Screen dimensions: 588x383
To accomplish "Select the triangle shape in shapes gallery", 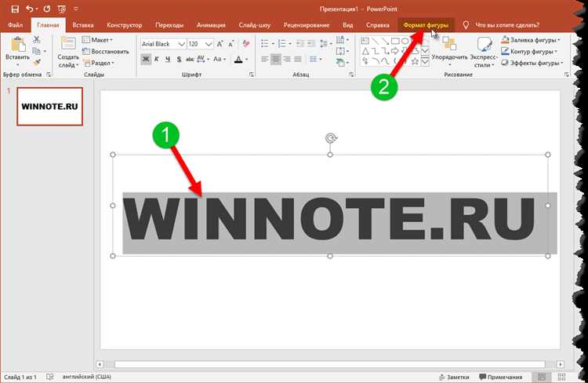I will coord(365,51).
